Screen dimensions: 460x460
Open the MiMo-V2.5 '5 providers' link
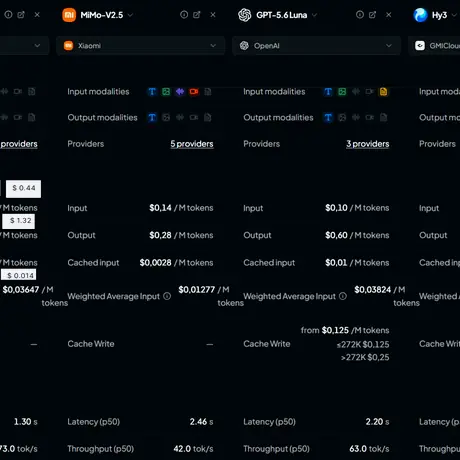(x=192, y=144)
